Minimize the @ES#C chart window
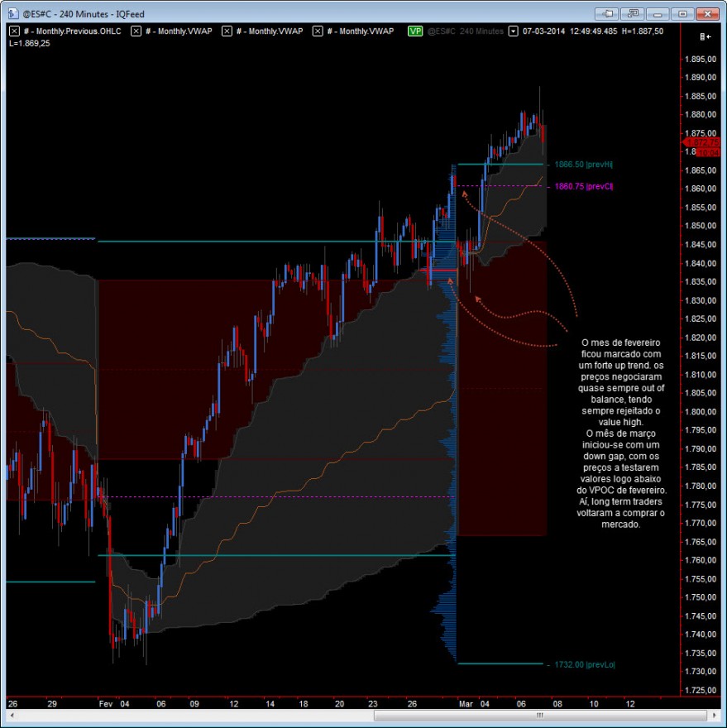 (658, 13)
